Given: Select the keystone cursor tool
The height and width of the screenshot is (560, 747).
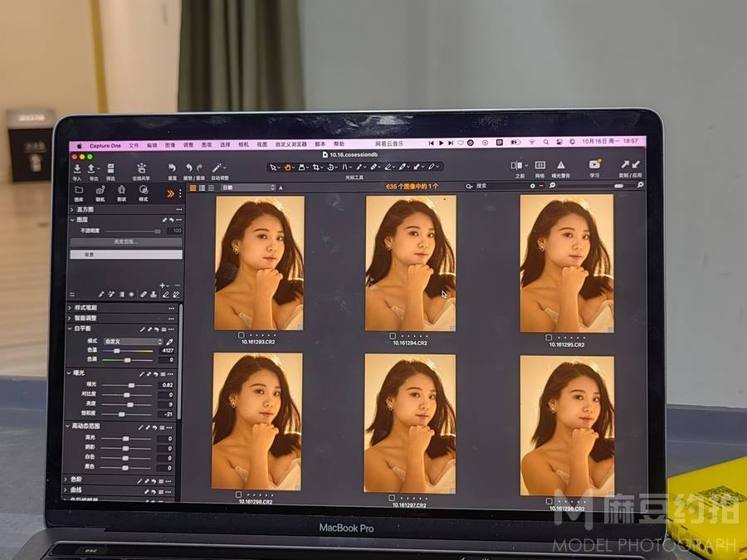Looking at the screenshot, I should [x=344, y=167].
